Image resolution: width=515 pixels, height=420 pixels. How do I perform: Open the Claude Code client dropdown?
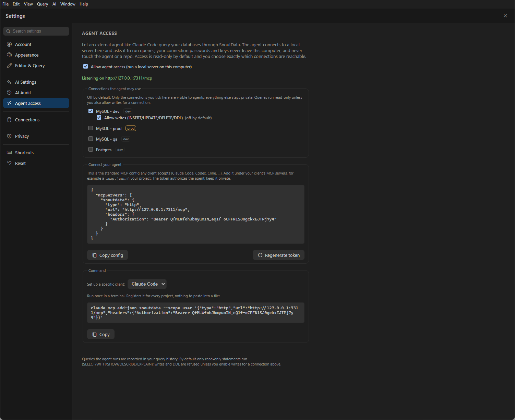147,284
